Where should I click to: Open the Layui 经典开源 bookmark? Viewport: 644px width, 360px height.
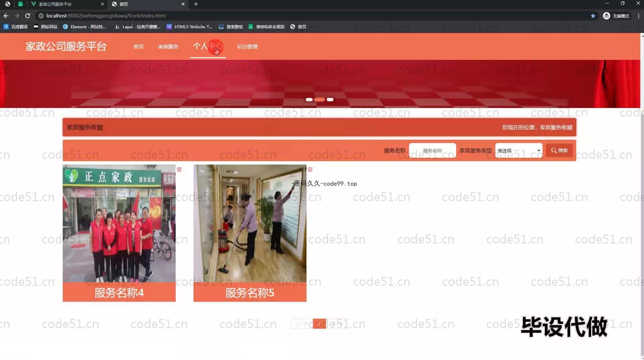(138, 27)
